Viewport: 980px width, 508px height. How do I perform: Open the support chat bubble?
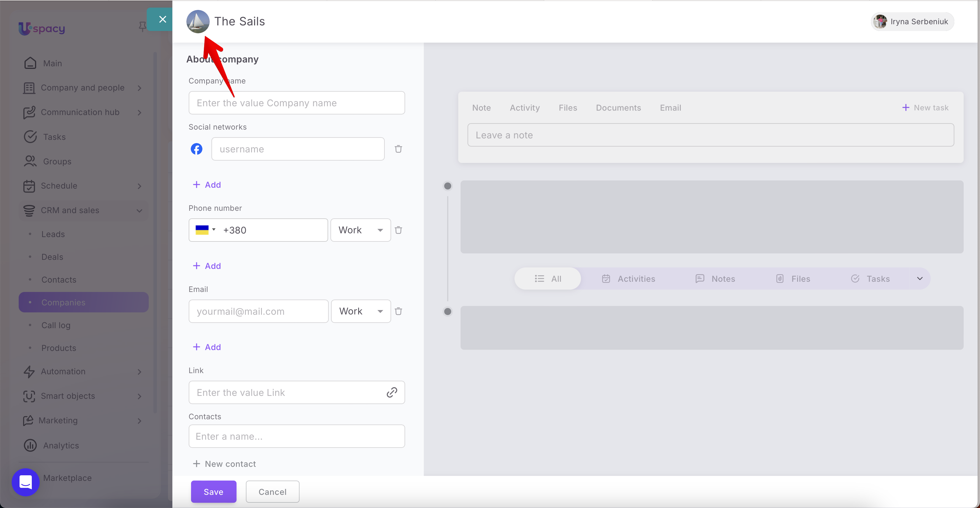pyautogui.click(x=25, y=482)
